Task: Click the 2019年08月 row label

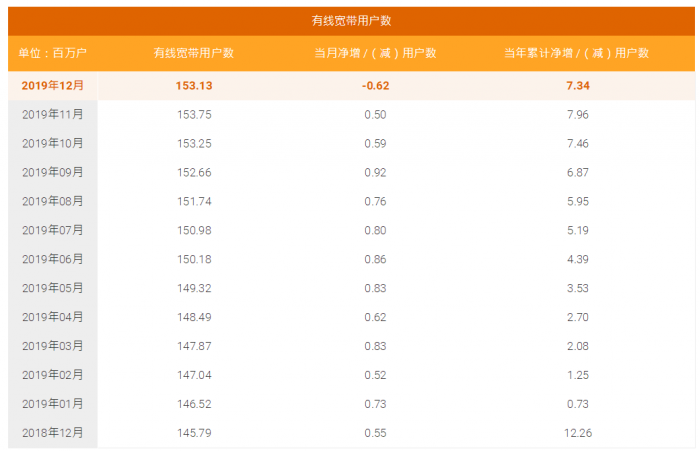Action: [53, 201]
